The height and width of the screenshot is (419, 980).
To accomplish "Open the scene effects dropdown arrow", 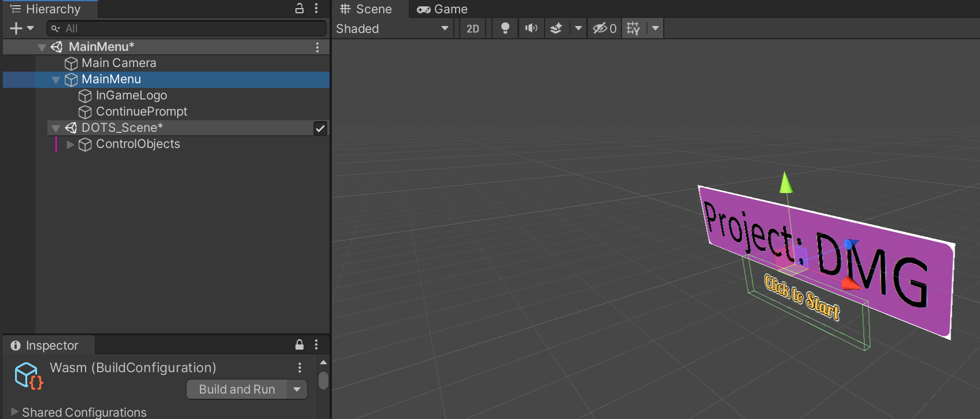I will tap(578, 28).
